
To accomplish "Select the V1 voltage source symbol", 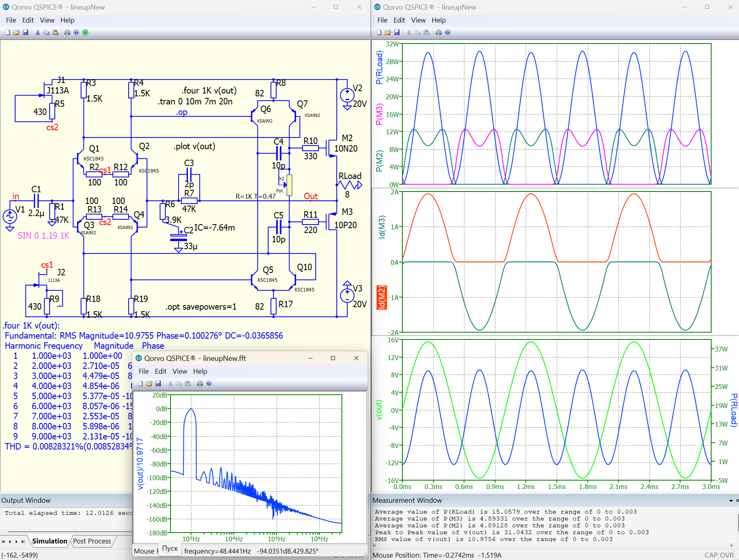I will [x=10, y=217].
